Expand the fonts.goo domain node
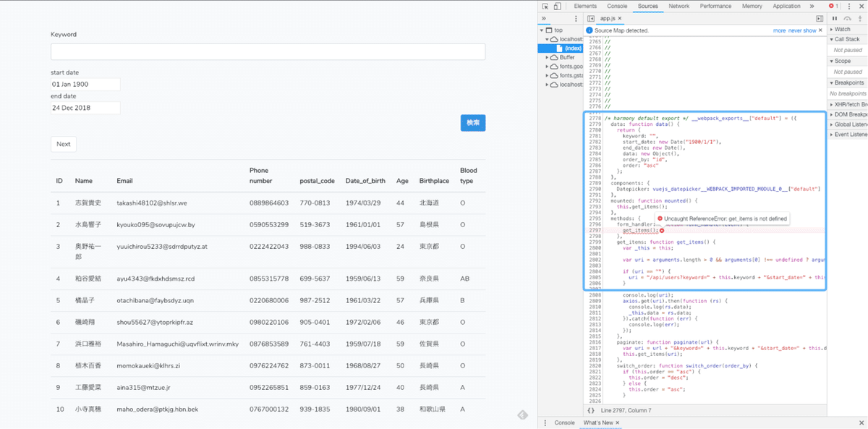 (548, 66)
